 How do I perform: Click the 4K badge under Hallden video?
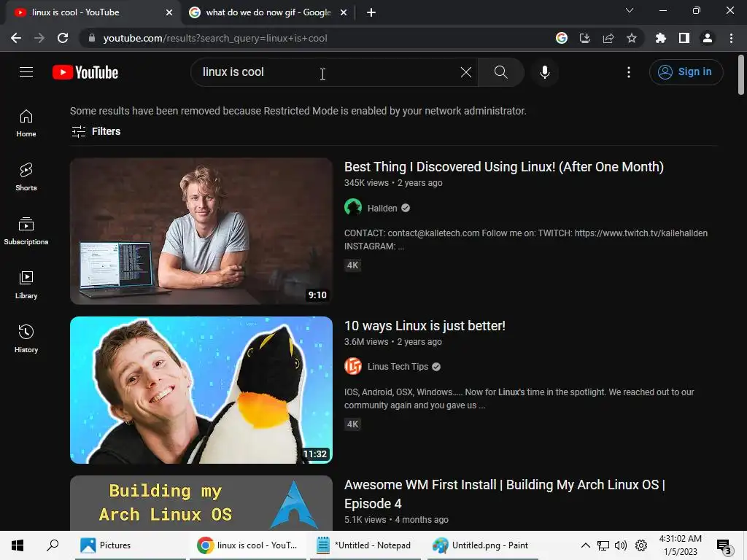click(x=352, y=265)
